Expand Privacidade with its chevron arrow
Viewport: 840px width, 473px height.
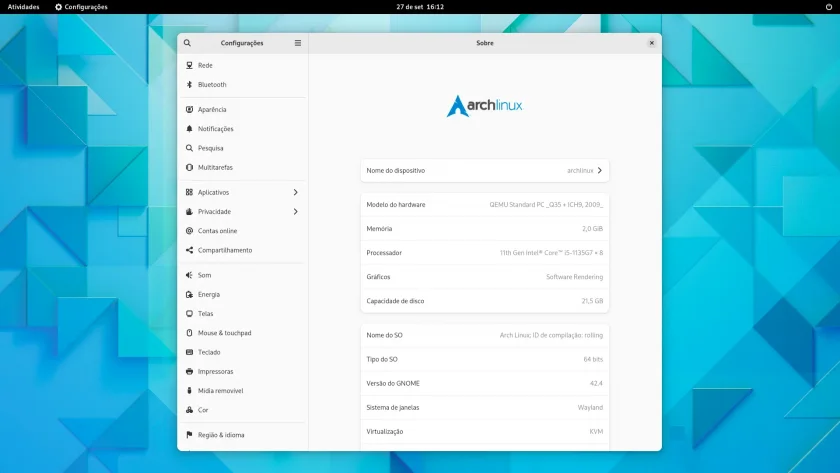pyautogui.click(x=295, y=212)
